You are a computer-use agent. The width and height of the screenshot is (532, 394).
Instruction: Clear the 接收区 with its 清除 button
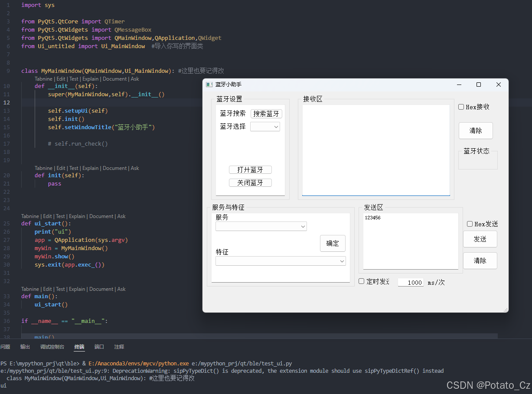[476, 130]
